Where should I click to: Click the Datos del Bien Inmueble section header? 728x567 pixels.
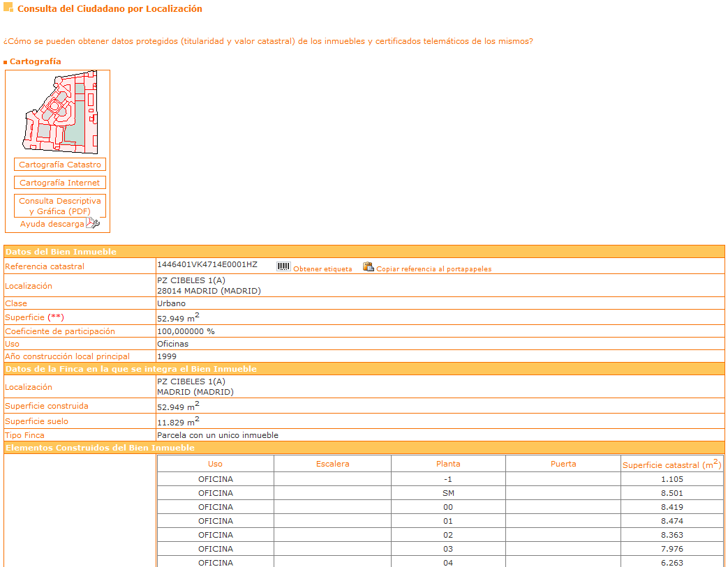point(61,252)
